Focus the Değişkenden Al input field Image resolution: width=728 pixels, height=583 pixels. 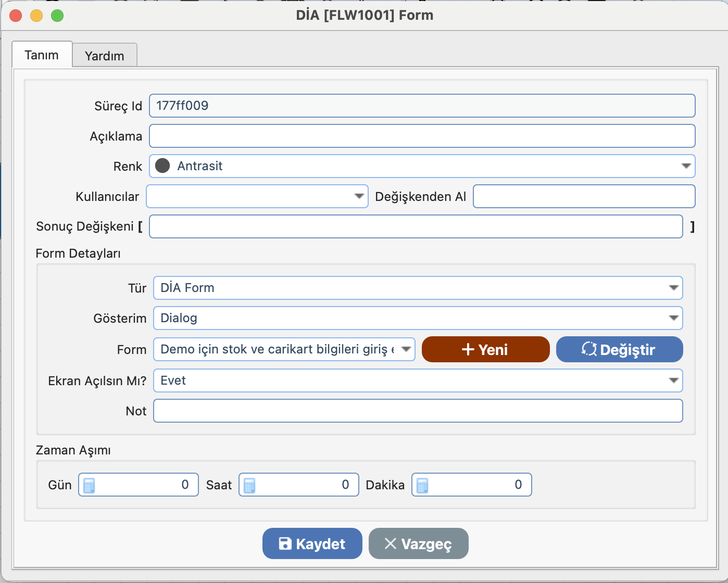[x=584, y=196]
